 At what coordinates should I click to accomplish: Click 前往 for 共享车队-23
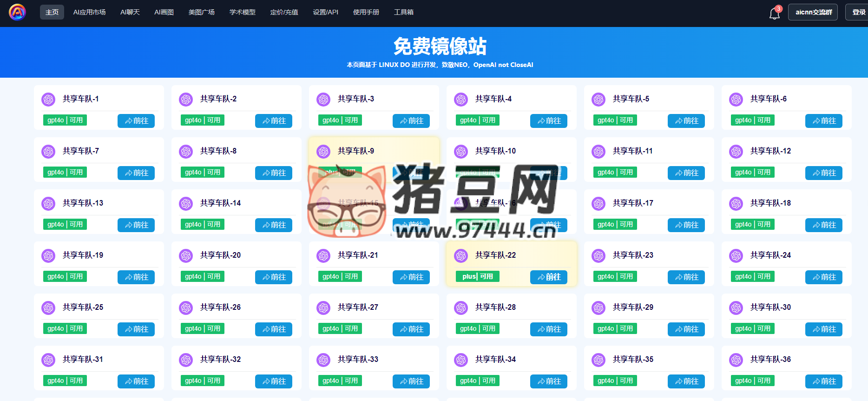point(686,277)
